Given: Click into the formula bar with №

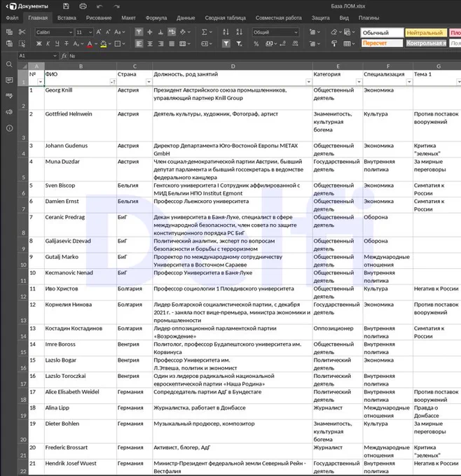Looking at the screenshot, I should coord(264,56).
